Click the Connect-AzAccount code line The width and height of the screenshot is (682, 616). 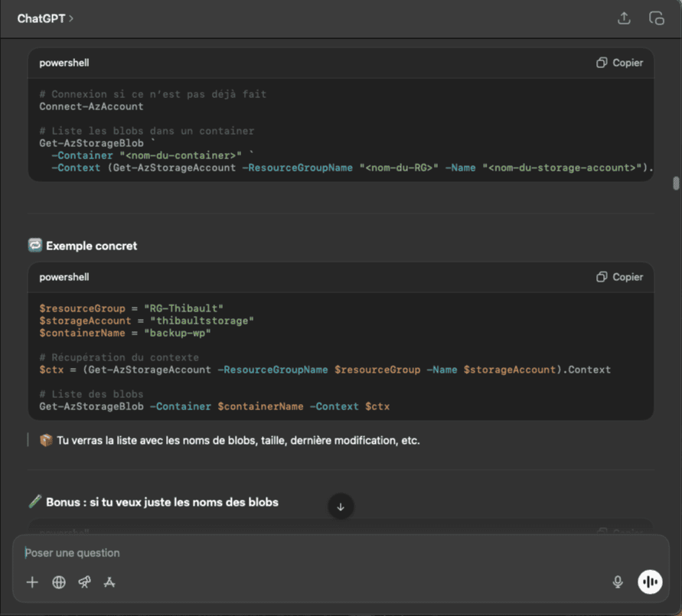[x=91, y=106]
